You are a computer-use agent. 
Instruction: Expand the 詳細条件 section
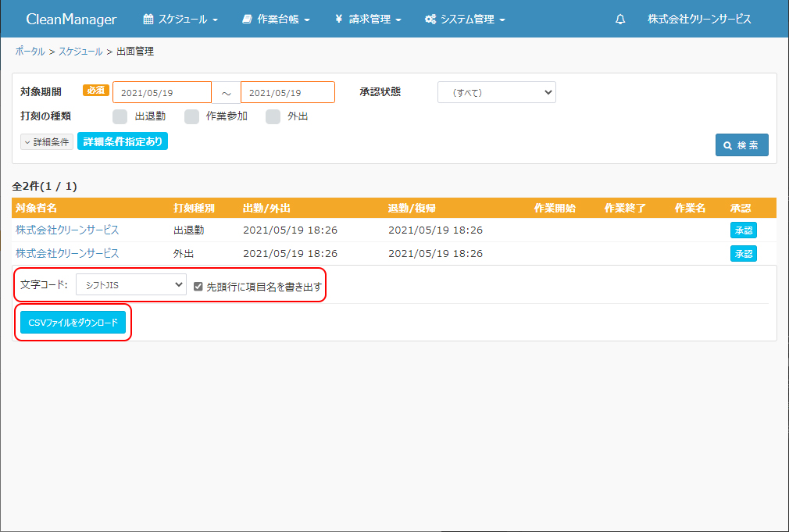(x=47, y=142)
